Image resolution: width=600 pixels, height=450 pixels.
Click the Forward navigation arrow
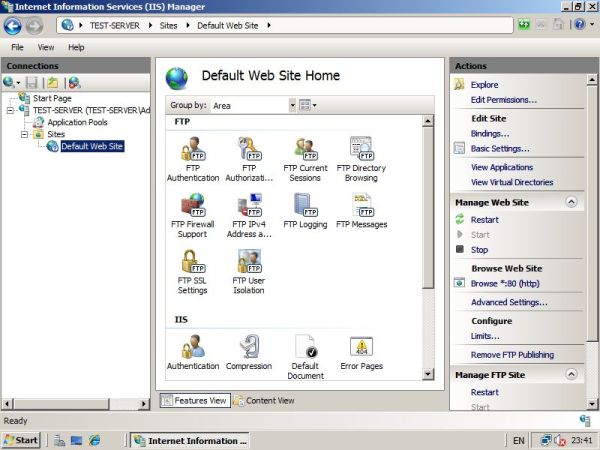coord(34,26)
